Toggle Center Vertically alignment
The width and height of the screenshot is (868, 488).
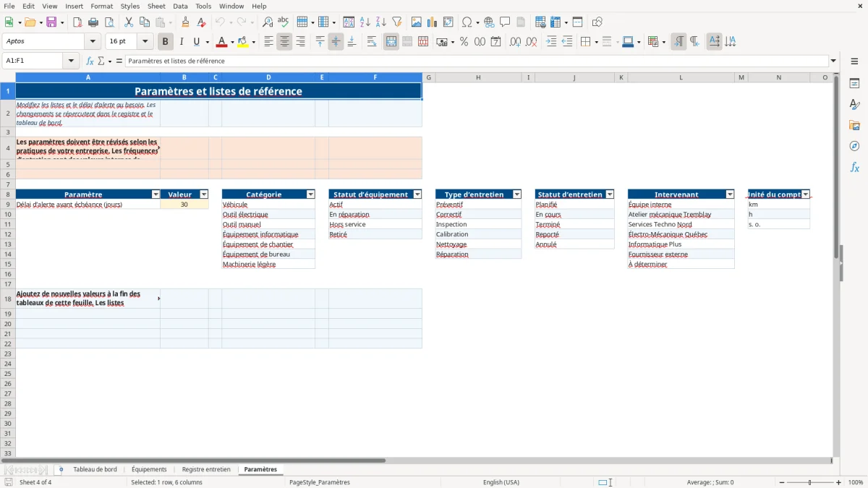336,42
